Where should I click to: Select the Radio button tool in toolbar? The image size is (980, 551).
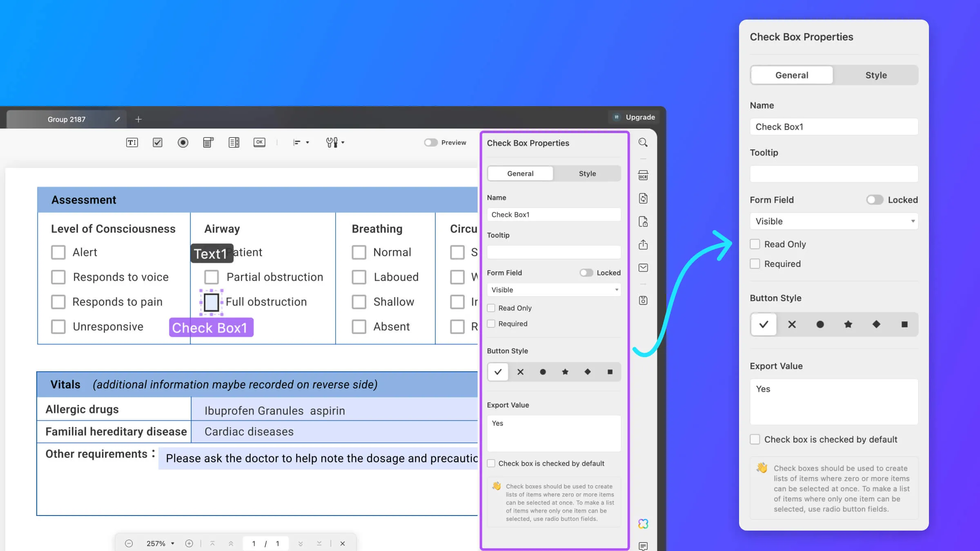point(183,142)
